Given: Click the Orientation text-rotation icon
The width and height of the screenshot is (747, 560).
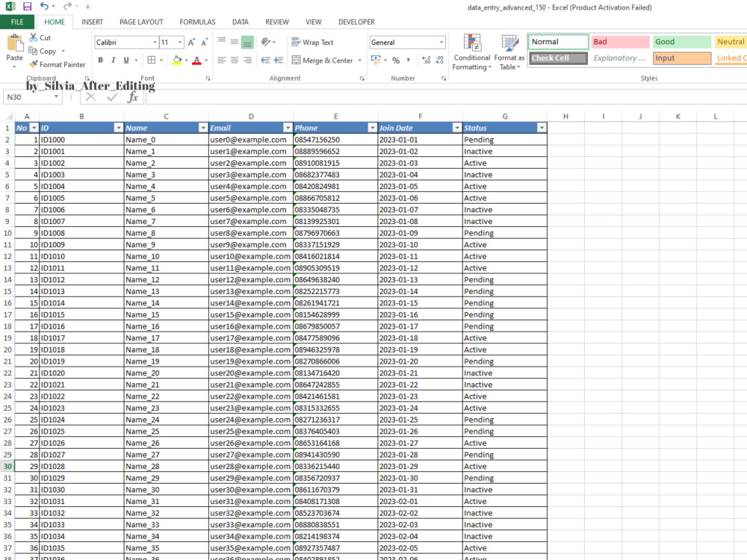Looking at the screenshot, I should point(265,42).
